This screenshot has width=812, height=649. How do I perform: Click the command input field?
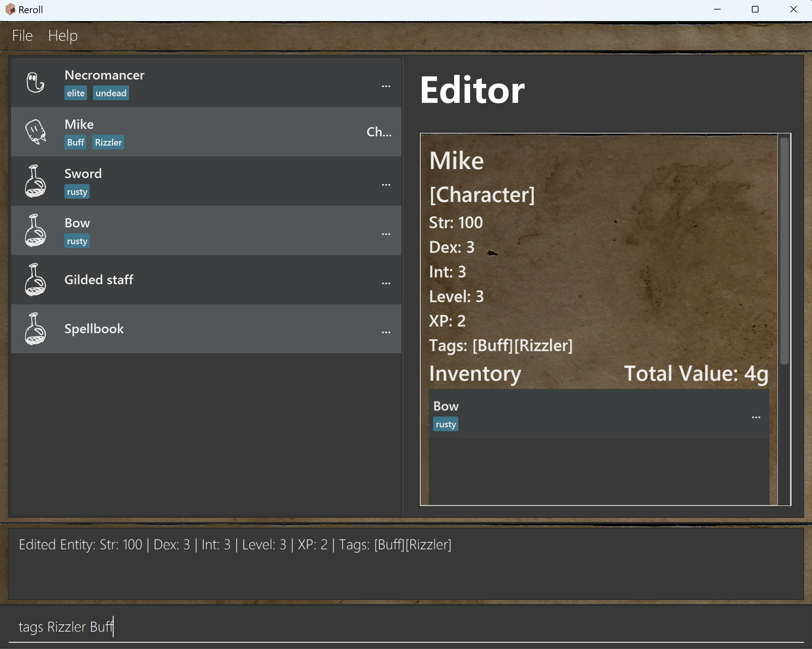pyautogui.click(x=406, y=627)
